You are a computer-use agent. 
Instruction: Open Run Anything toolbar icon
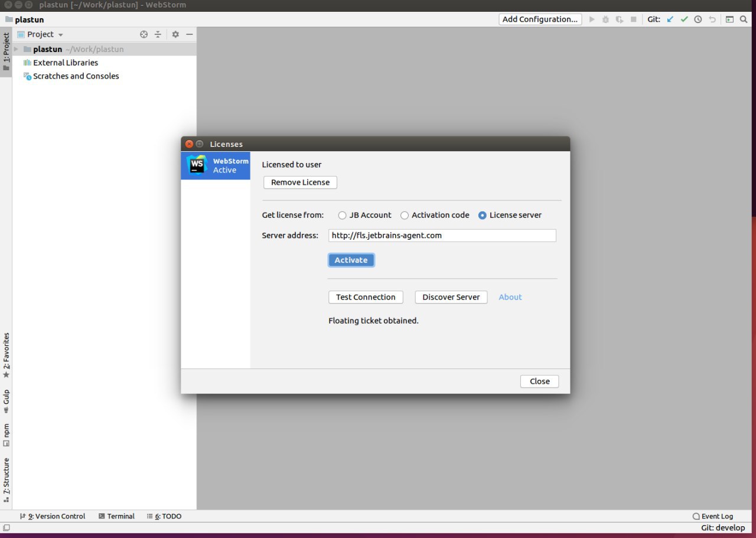click(729, 19)
